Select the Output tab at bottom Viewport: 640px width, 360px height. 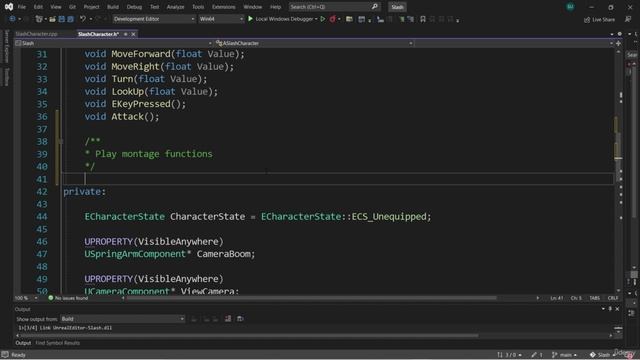coord(23,343)
